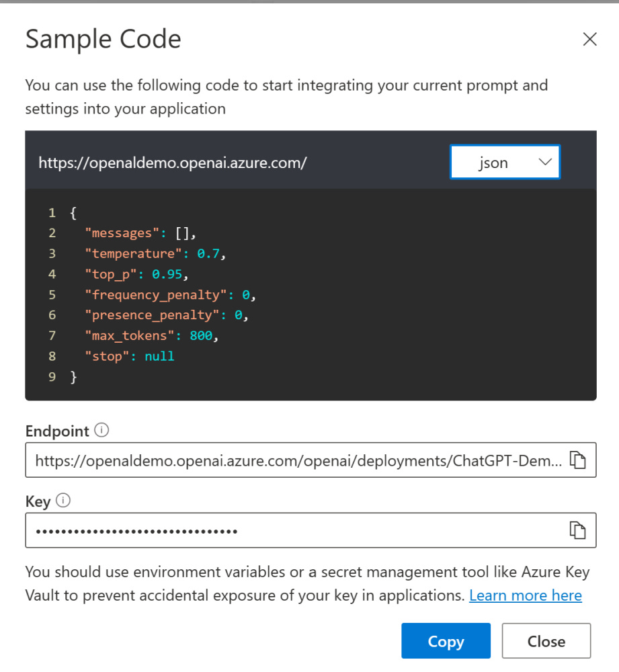Click the "presence_penalty" code line
The width and height of the screenshot is (619, 672).
(x=167, y=316)
